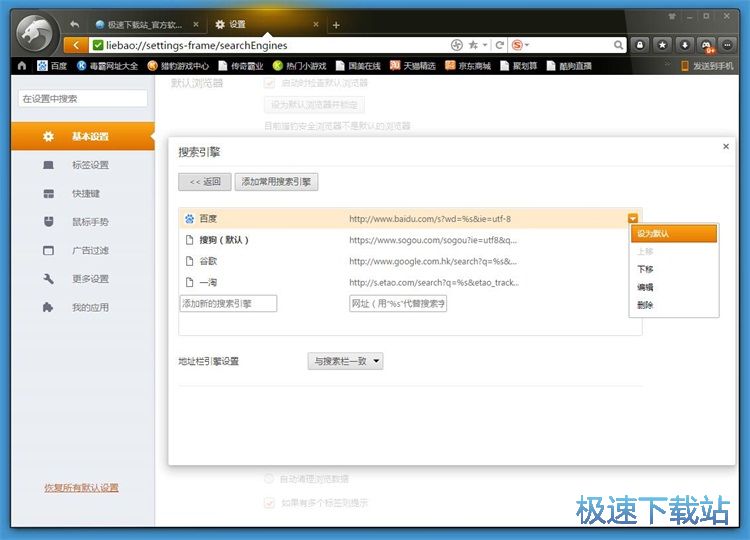Click the 网址 URL input field
The height and width of the screenshot is (540, 750).
[x=398, y=303]
